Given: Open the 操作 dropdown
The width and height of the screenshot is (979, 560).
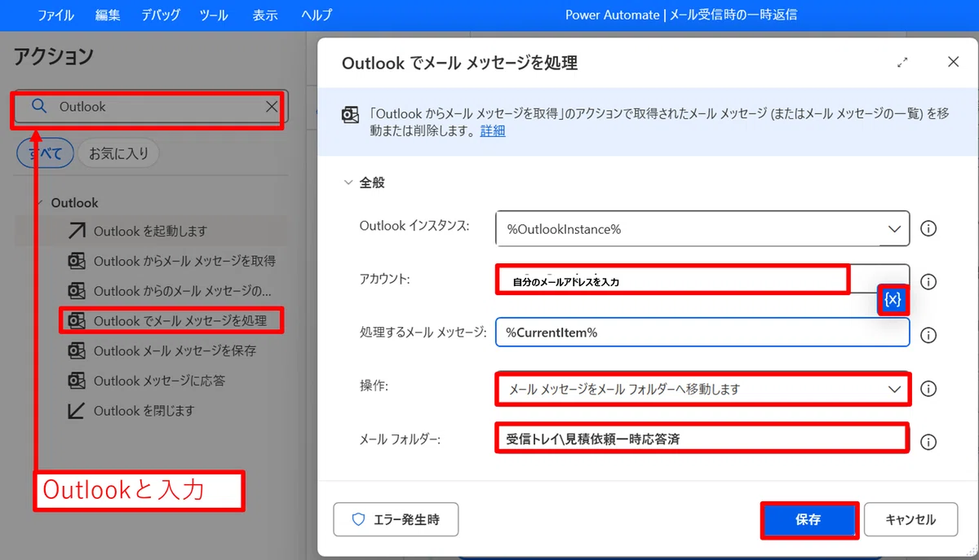Looking at the screenshot, I should 702,389.
